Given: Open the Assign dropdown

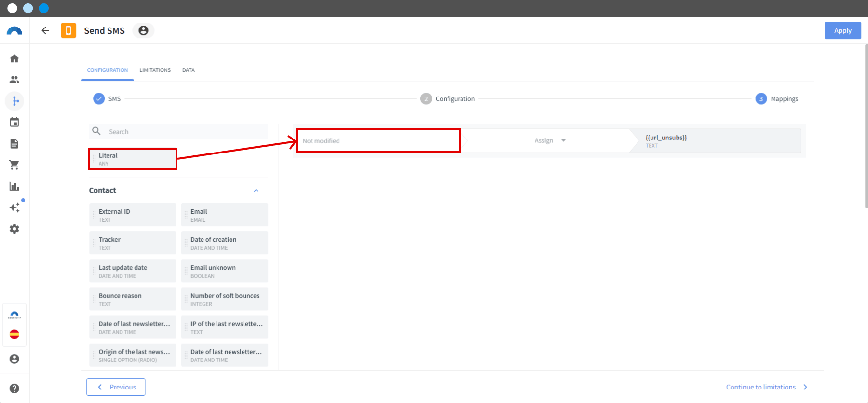Looking at the screenshot, I should tap(550, 140).
